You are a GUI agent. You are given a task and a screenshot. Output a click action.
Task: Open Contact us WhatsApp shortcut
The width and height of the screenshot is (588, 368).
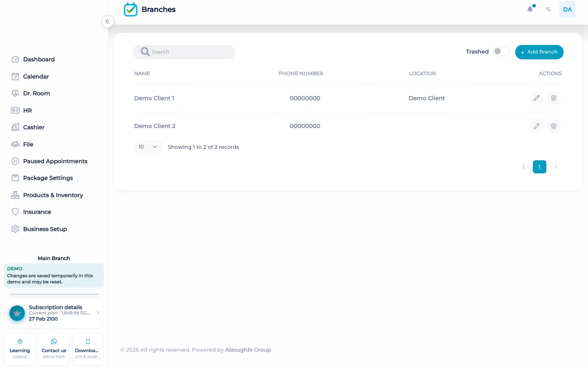[54, 349]
